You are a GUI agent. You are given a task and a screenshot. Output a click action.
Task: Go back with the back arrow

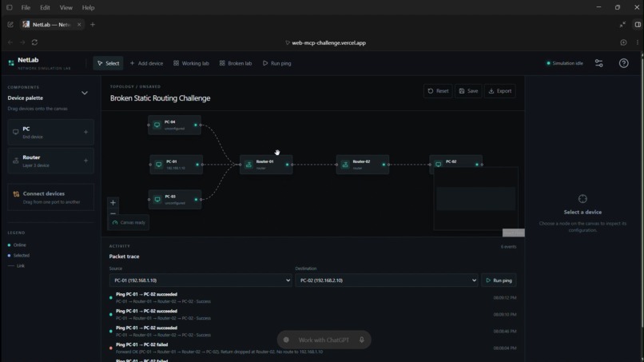click(x=10, y=42)
